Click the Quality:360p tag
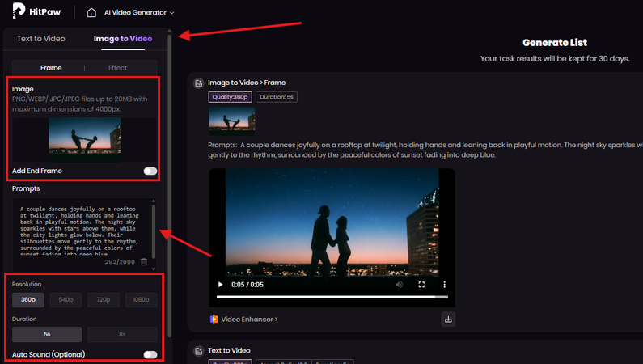The height and width of the screenshot is (364, 643). pos(230,97)
